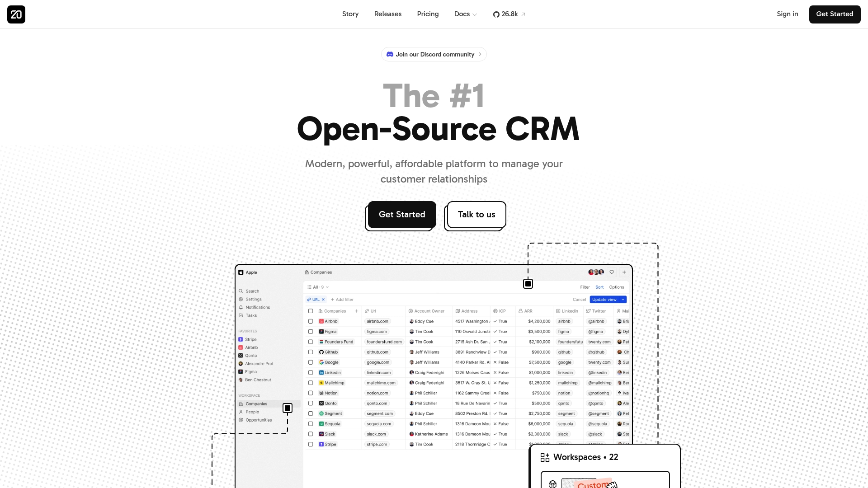Click the Talk to us button

[x=476, y=215]
